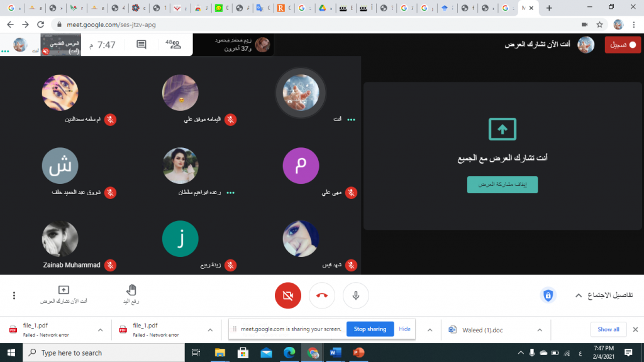
Task: Expand the meeting details chevron
Action: point(578,295)
